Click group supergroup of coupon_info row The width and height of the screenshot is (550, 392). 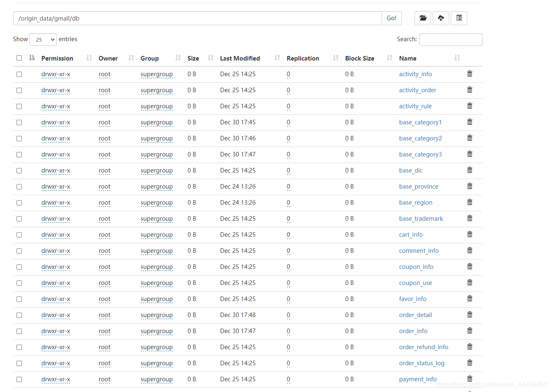pyautogui.click(x=156, y=267)
